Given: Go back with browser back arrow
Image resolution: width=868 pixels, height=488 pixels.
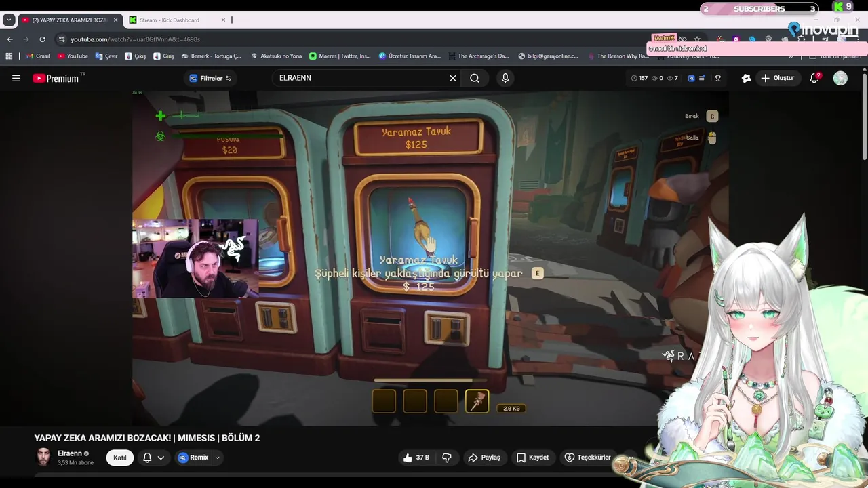Looking at the screenshot, I should click(x=9, y=39).
